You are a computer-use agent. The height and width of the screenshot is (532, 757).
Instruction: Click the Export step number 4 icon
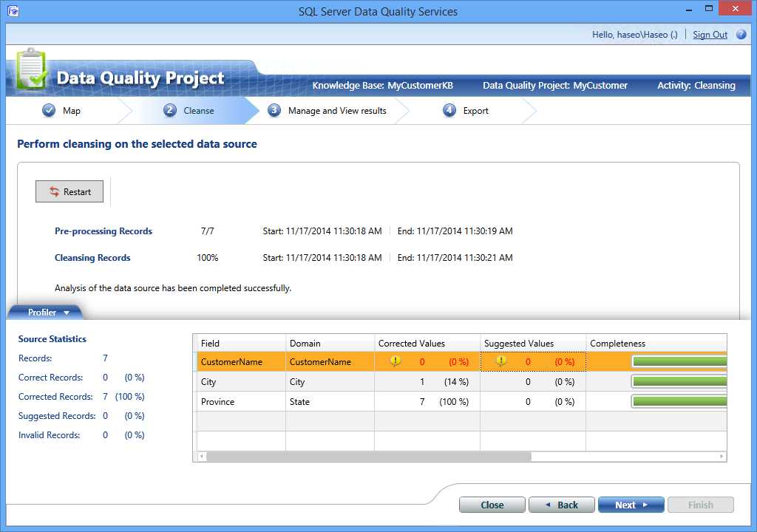449,111
